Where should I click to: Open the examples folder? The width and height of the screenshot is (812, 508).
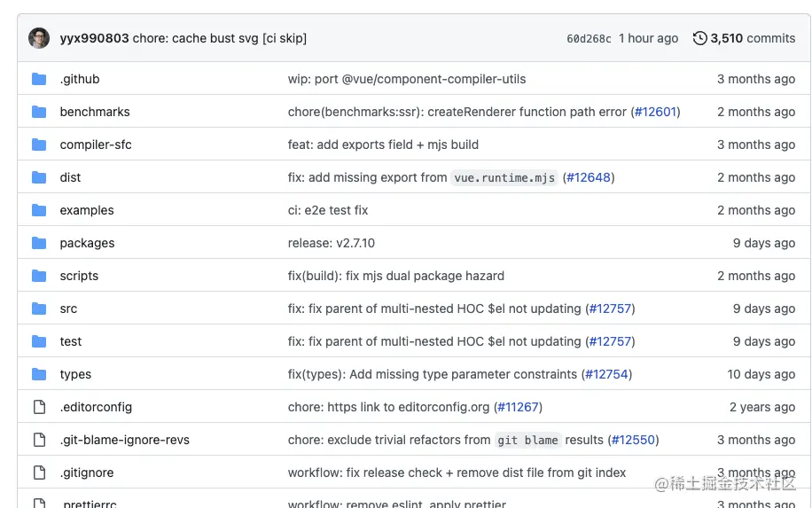(x=87, y=210)
